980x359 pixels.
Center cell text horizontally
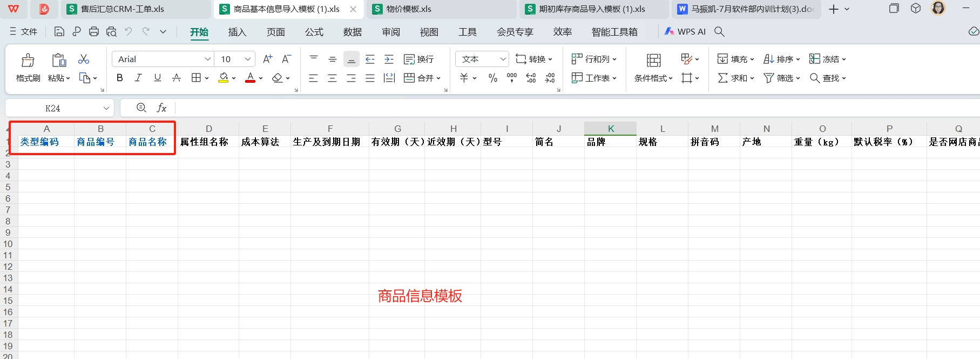pos(332,78)
